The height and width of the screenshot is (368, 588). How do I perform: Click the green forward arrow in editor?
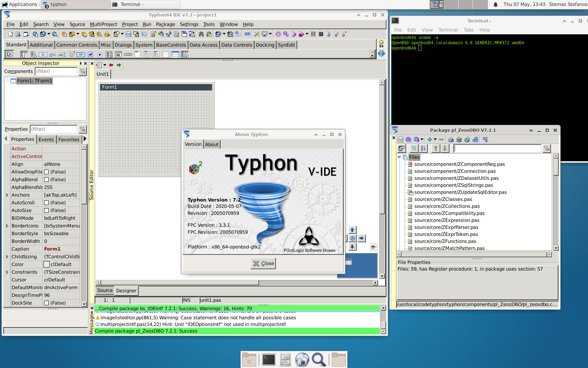(119, 65)
